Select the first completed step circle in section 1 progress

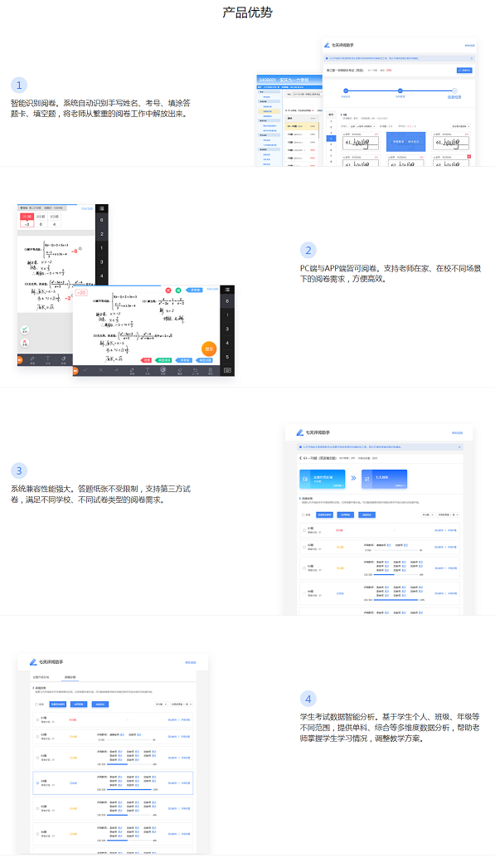tap(346, 90)
